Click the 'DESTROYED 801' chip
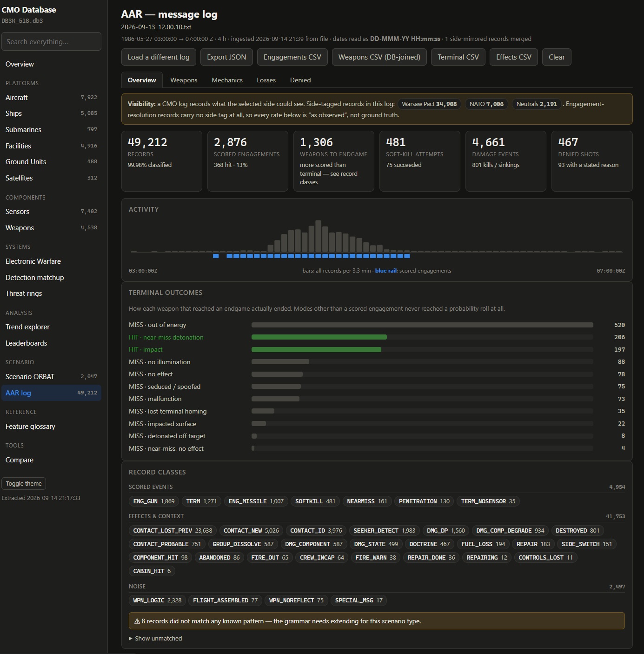This screenshot has height=654, width=644. [x=578, y=530]
